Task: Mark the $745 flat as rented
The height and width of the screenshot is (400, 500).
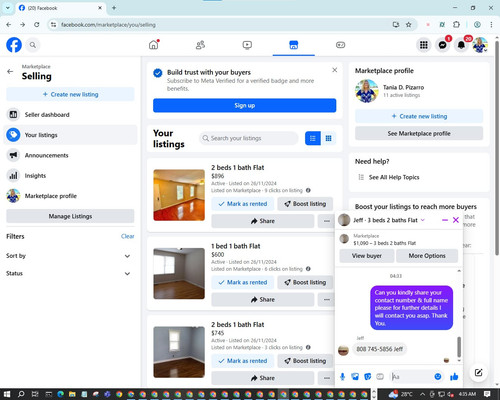Action: (x=243, y=361)
